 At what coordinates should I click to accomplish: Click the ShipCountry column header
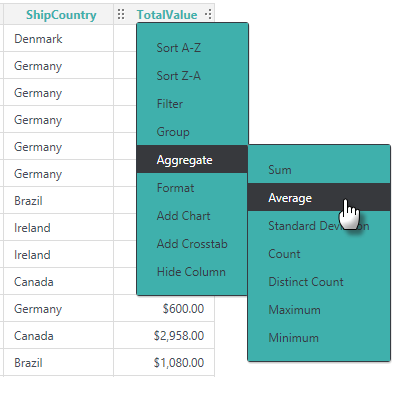pos(61,14)
